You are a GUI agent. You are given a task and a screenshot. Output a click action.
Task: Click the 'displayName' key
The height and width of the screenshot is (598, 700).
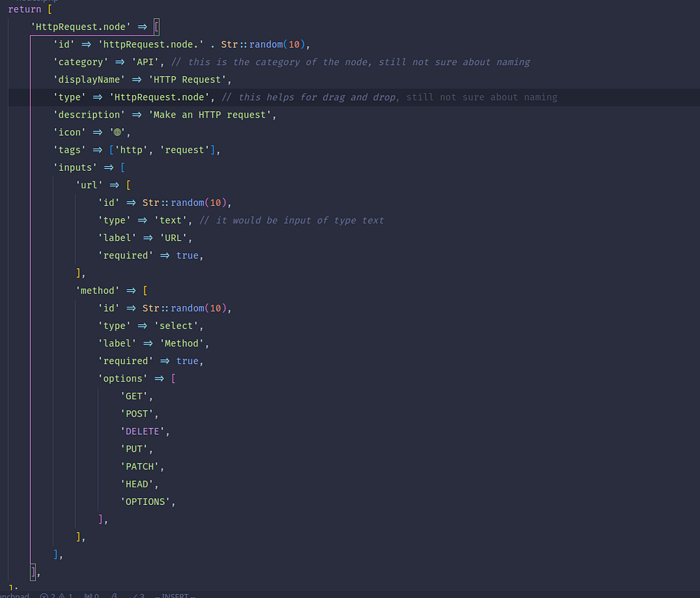[x=90, y=80]
